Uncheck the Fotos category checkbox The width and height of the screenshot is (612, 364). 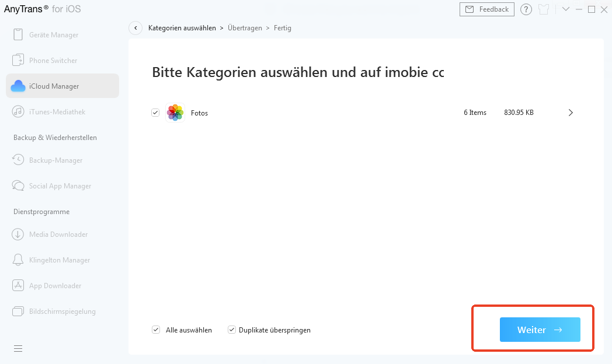click(155, 112)
